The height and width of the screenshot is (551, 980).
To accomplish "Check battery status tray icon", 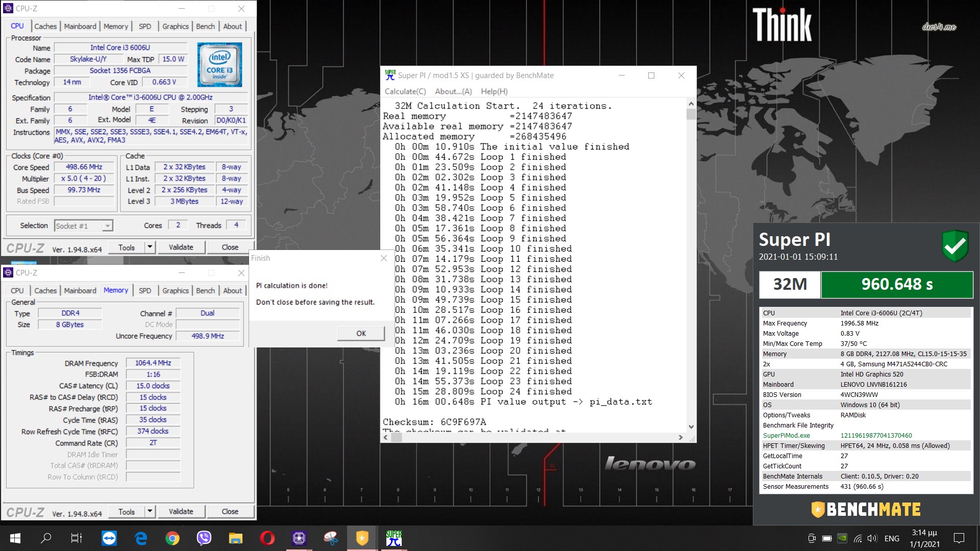I will point(827,538).
